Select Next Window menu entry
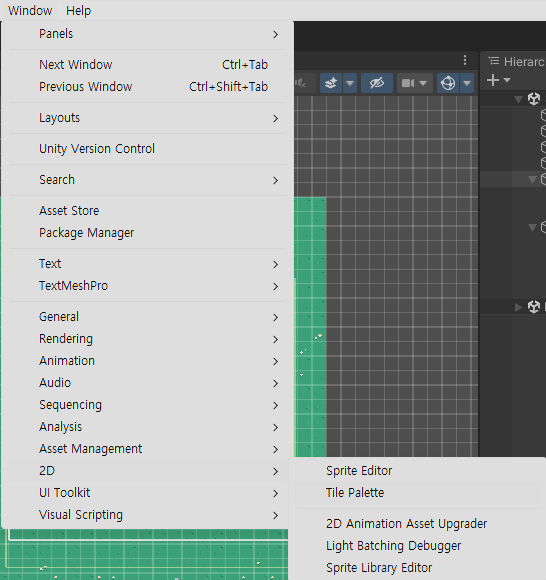Image resolution: width=546 pixels, height=580 pixels. point(147,64)
